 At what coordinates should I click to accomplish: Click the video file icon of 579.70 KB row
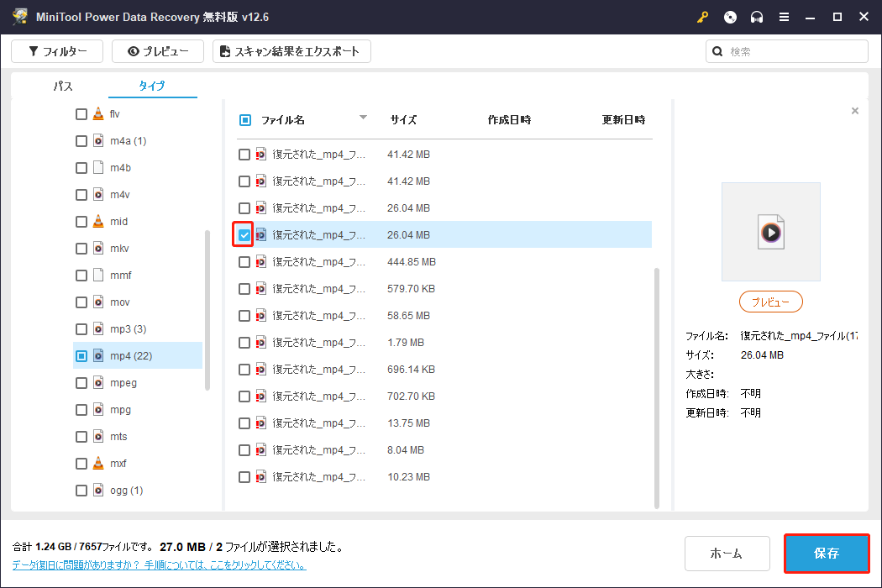click(x=261, y=289)
